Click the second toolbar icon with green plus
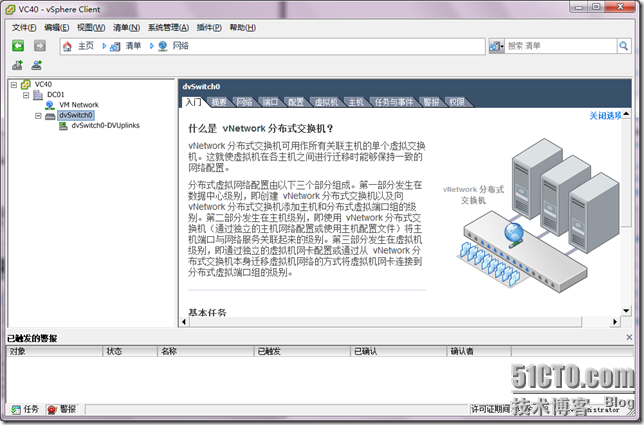 [x=37, y=65]
